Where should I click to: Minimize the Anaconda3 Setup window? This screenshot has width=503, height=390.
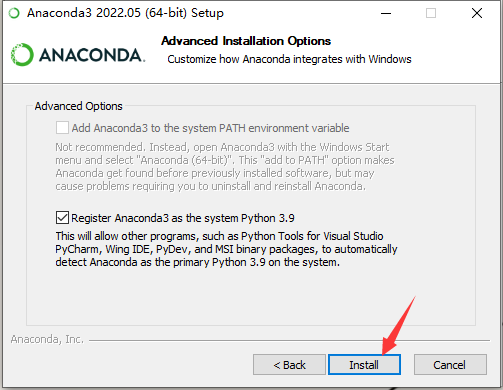pyautogui.click(x=386, y=13)
